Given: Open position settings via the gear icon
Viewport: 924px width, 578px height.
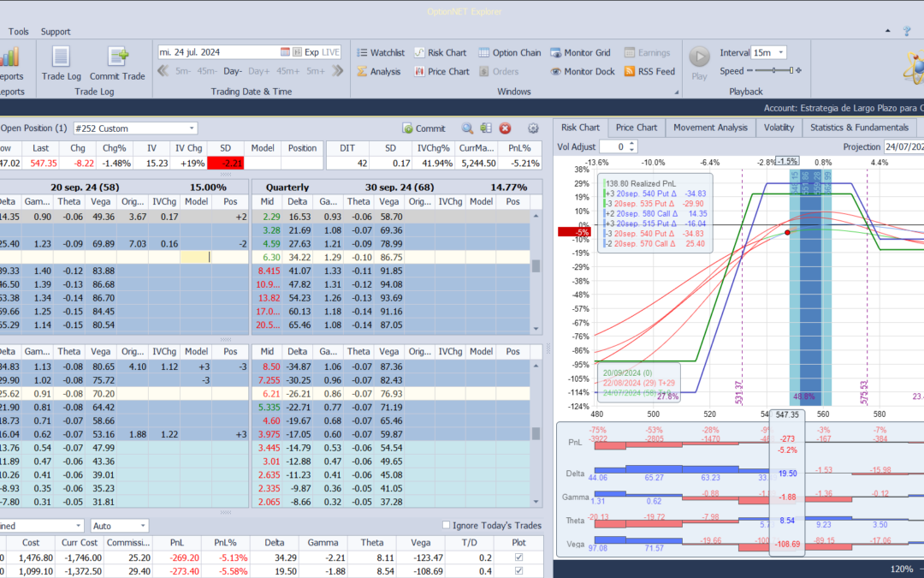Looking at the screenshot, I should pyautogui.click(x=533, y=128).
